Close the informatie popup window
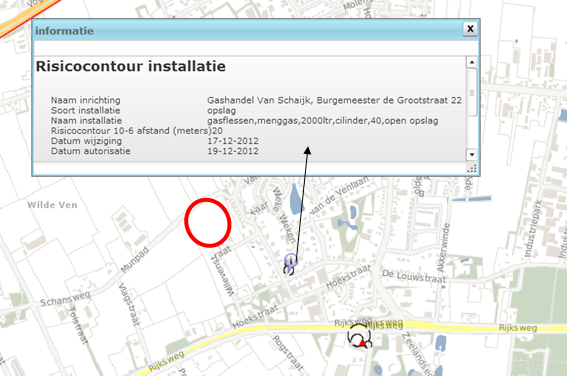 point(470,29)
